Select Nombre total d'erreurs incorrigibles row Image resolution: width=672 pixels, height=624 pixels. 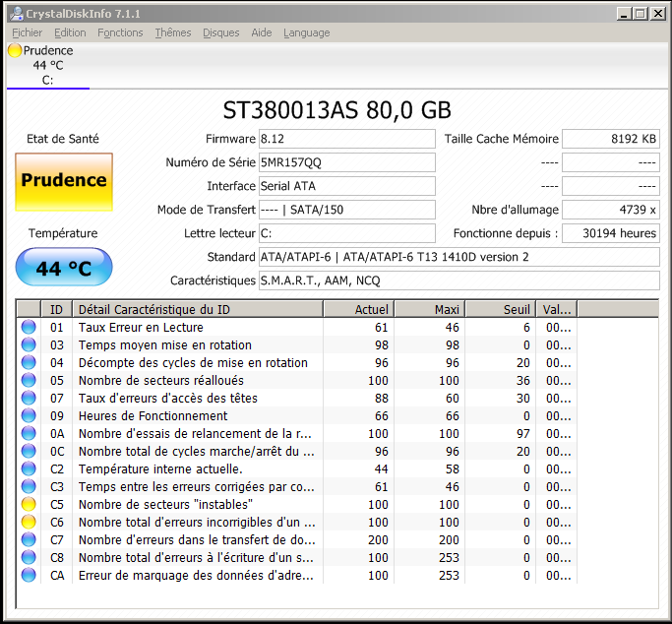coord(296,522)
